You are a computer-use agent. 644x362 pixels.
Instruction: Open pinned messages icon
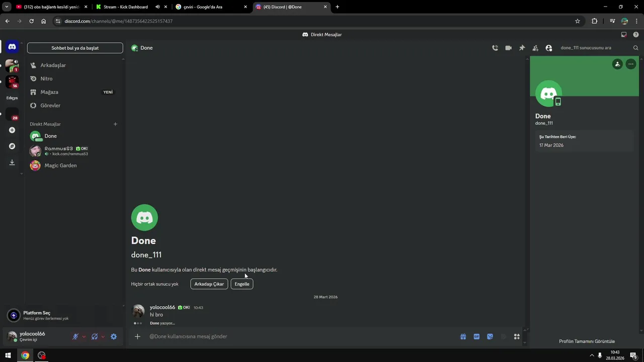[x=522, y=48]
